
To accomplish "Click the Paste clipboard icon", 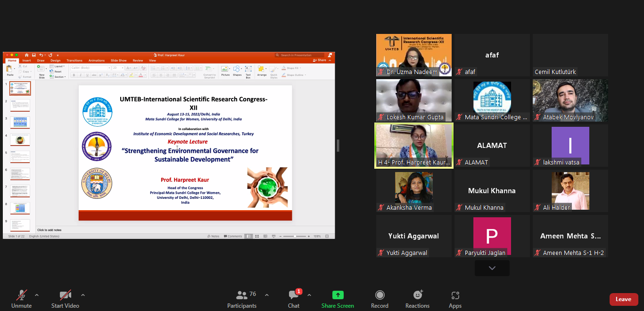I will point(9,69).
